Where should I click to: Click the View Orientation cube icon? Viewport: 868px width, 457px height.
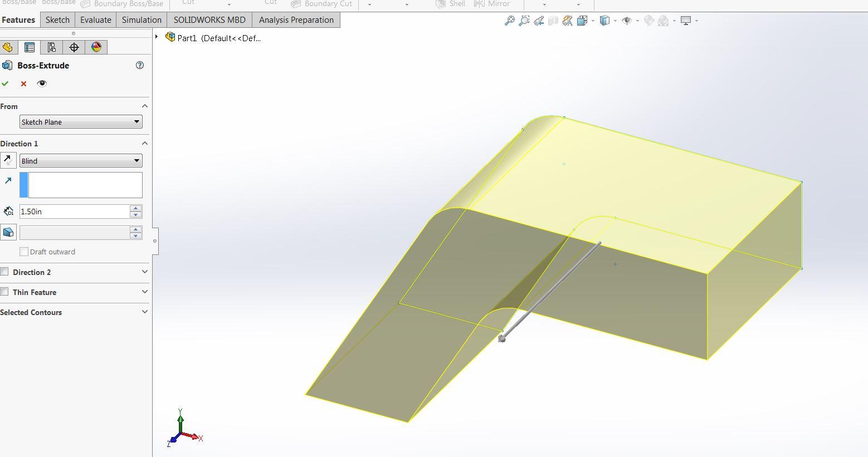pyautogui.click(x=582, y=21)
